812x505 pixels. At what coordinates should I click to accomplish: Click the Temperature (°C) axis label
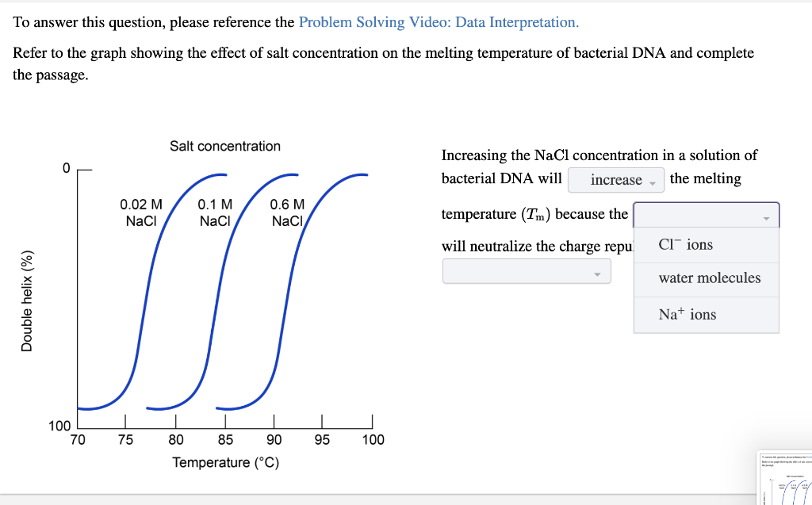click(x=225, y=462)
